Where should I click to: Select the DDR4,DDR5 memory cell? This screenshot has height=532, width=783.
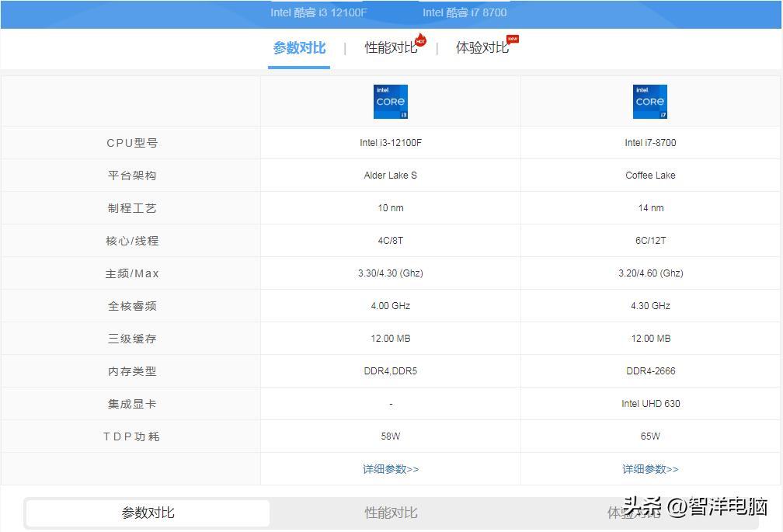[390, 370]
